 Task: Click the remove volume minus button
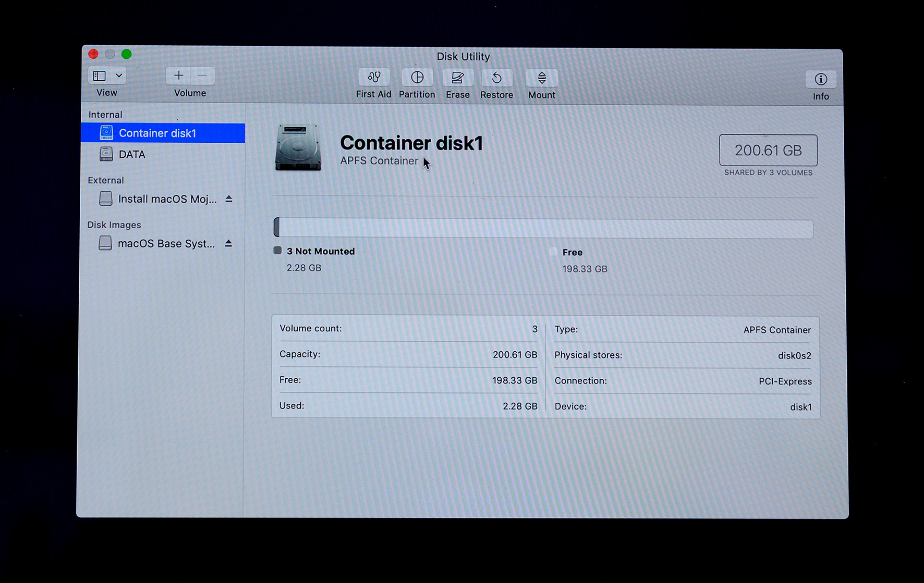coord(202,76)
